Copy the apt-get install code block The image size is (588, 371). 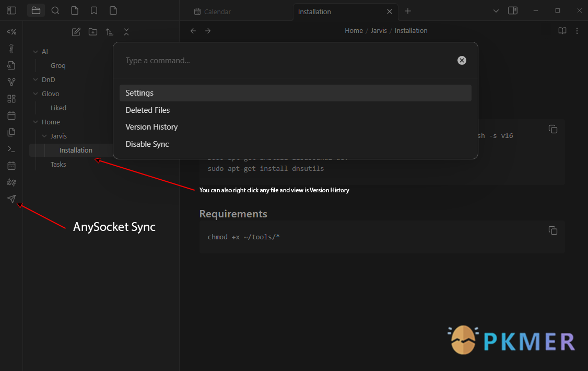tap(552, 129)
